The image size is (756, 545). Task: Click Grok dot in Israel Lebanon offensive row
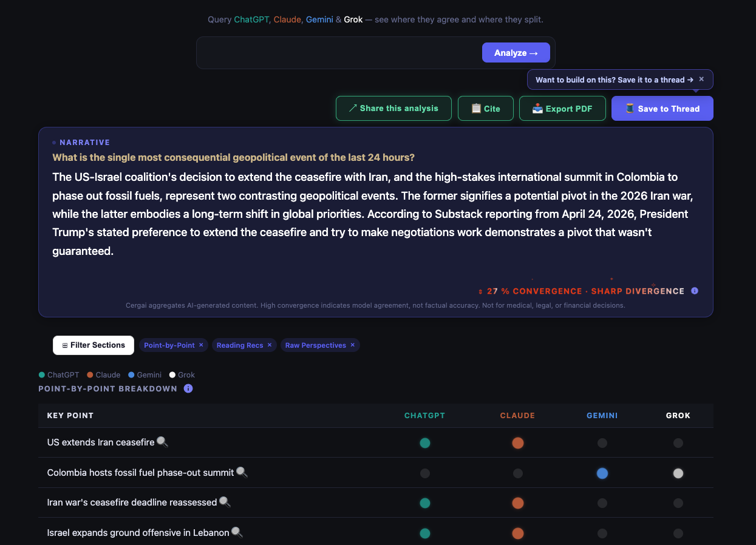(x=678, y=533)
